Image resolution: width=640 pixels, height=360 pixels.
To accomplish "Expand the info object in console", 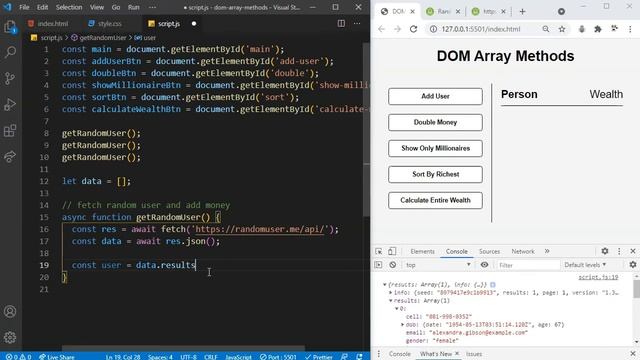I will pyautogui.click(x=391, y=293).
